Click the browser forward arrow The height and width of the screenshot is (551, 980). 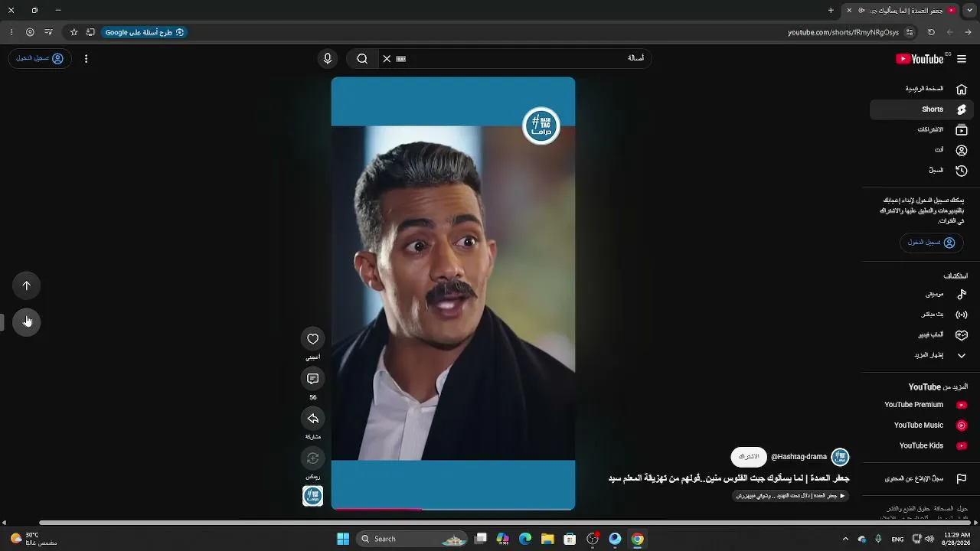point(949,32)
